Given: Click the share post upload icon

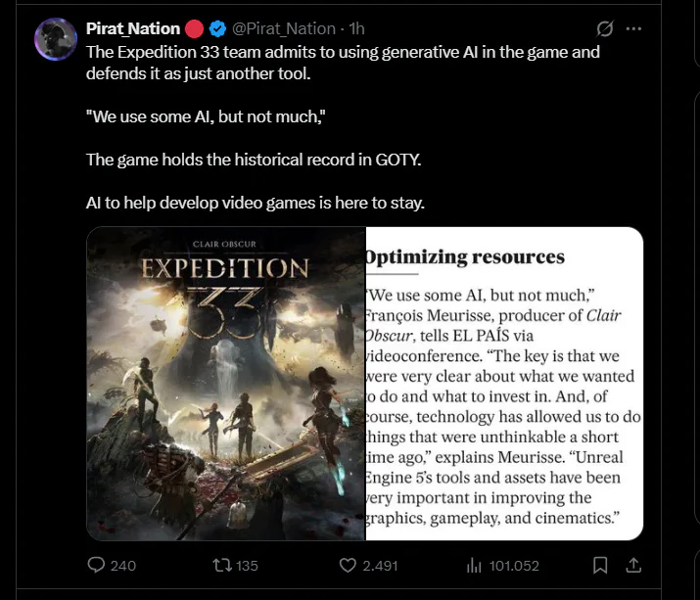Looking at the screenshot, I should coord(633,565).
